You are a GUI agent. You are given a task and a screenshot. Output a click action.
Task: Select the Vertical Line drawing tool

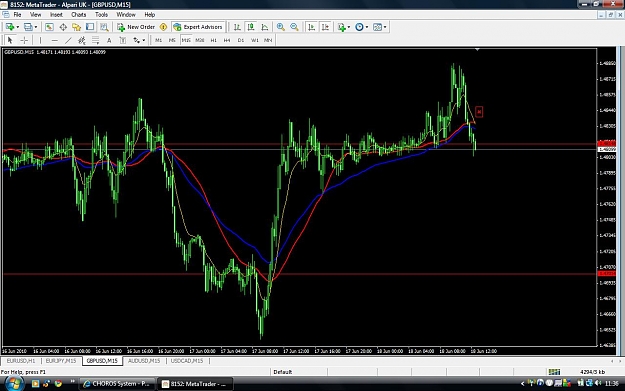coord(40,40)
